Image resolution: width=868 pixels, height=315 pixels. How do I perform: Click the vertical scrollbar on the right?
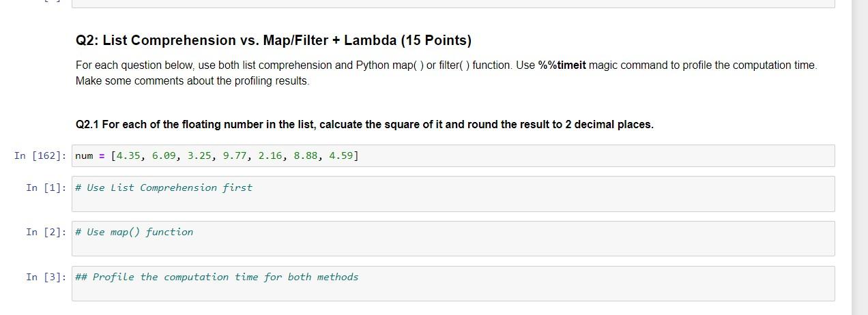coord(860,157)
